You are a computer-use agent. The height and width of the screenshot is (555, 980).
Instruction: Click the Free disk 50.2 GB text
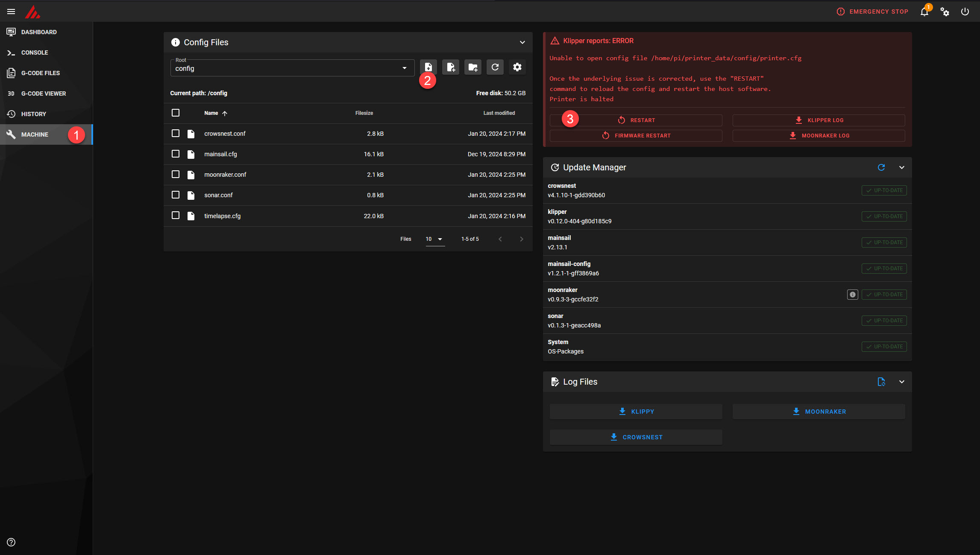pos(501,93)
